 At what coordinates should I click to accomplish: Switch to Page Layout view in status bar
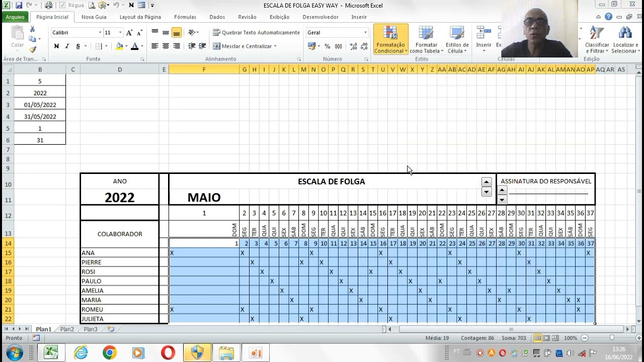tap(546, 338)
